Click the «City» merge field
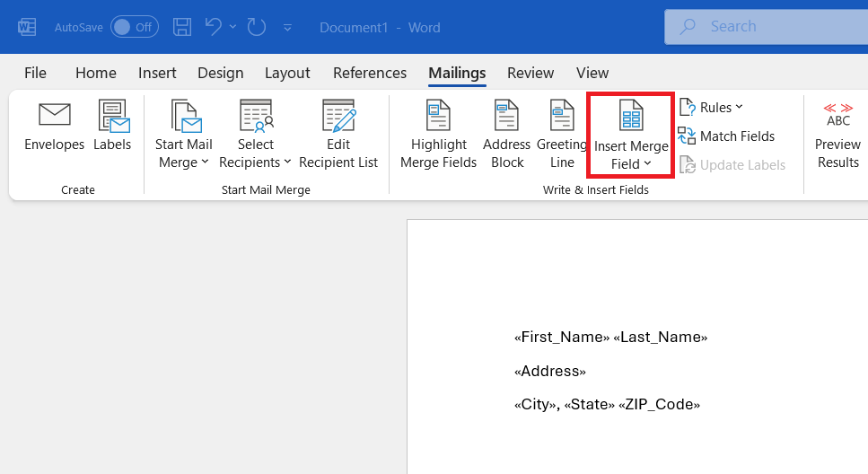 (536, 405)
